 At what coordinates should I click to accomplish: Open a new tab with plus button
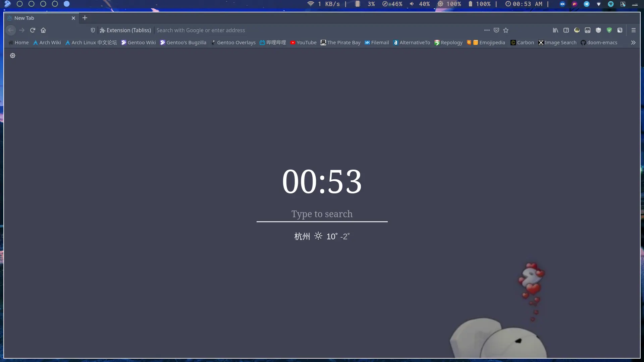pyautogui.click(x=85, y=18)
